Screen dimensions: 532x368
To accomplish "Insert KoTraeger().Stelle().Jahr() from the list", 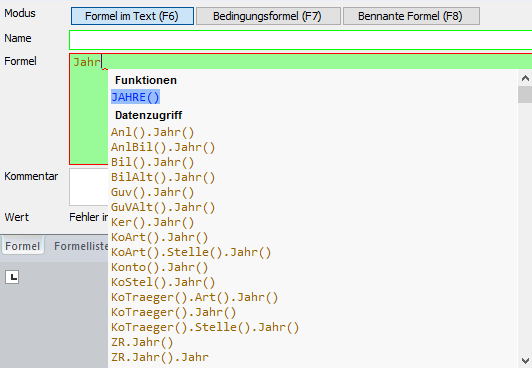I will (x=205, y=327).
